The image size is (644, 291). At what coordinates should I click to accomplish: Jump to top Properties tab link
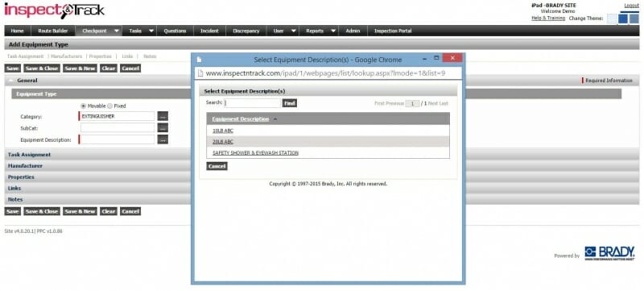point(100,56)
